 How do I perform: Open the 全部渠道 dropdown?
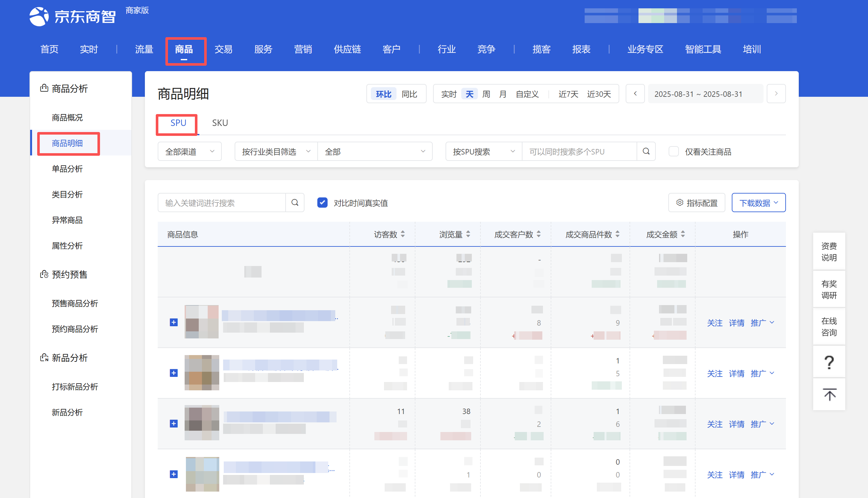(189, 151)
